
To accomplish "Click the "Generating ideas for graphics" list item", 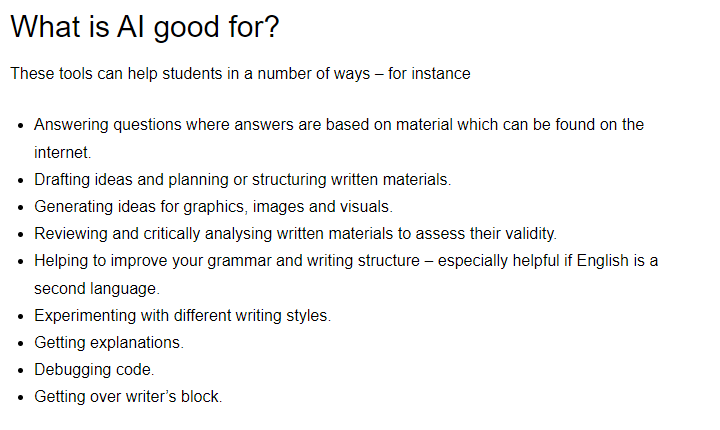I will [213, 207].
